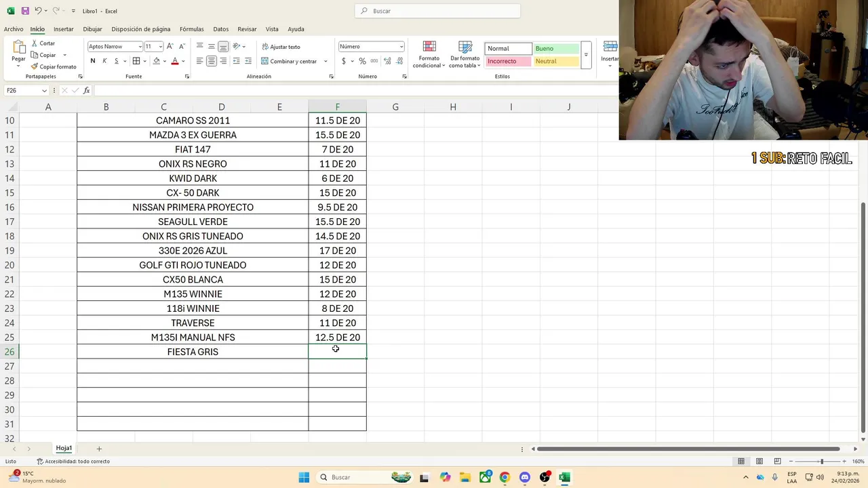Apply the Bueno cell style
This screenshot has height=488, width=868.
(x=556, y=49)
